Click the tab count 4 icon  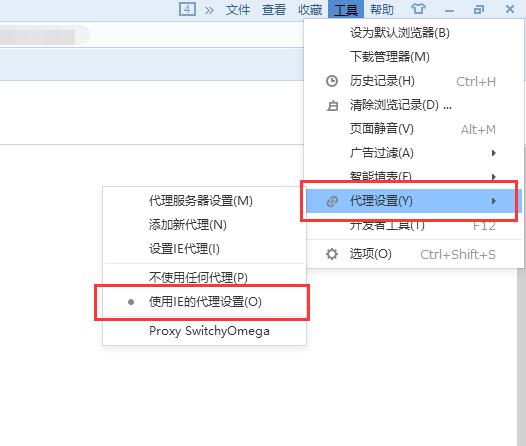click(x=187, y=9)
